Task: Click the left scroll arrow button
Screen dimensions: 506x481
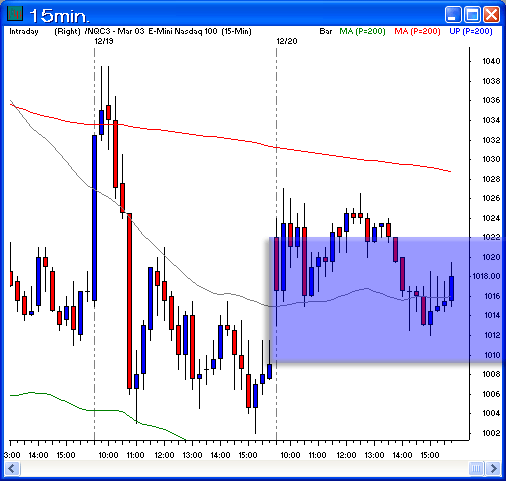Action: pyautogui.click(x=12, y=469)
